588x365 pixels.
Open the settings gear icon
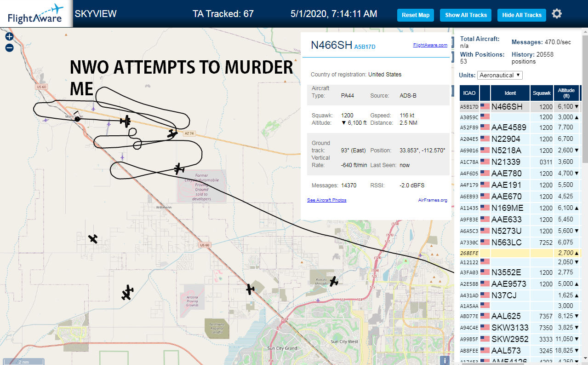tap(557, 14)
